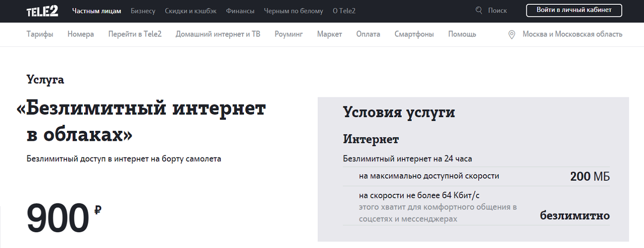Open the Бизнесу section
Image resolution: width=644 pixels, height=248 pixels.
pos(143,11)
